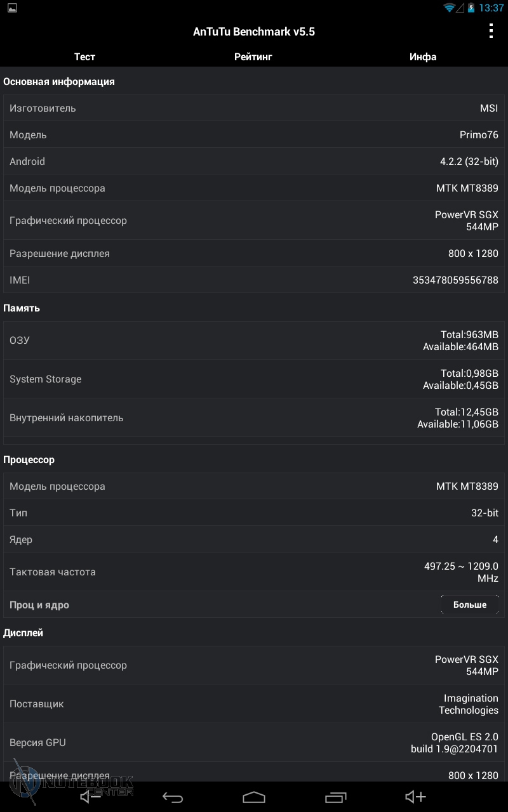Tap the Версия GPU row
Viewport: 508px width, 812px height.
coord(254,742)
